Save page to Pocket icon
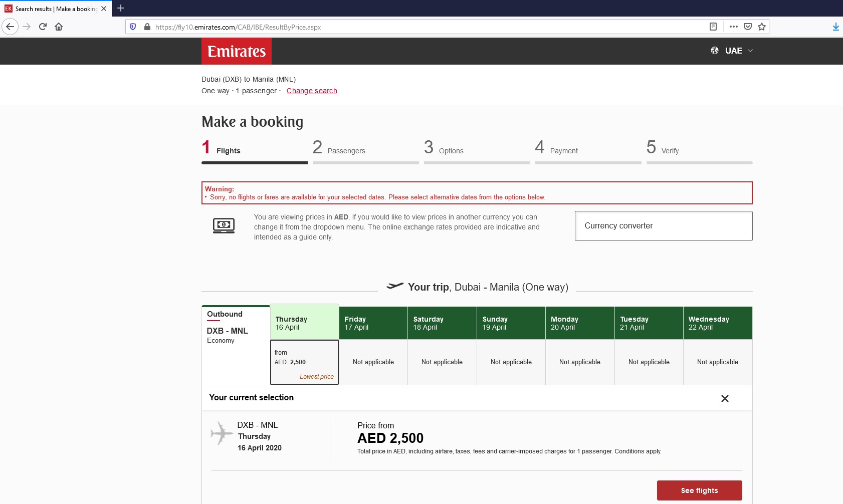Screen dimensions: 843x504 click(747, 27)
